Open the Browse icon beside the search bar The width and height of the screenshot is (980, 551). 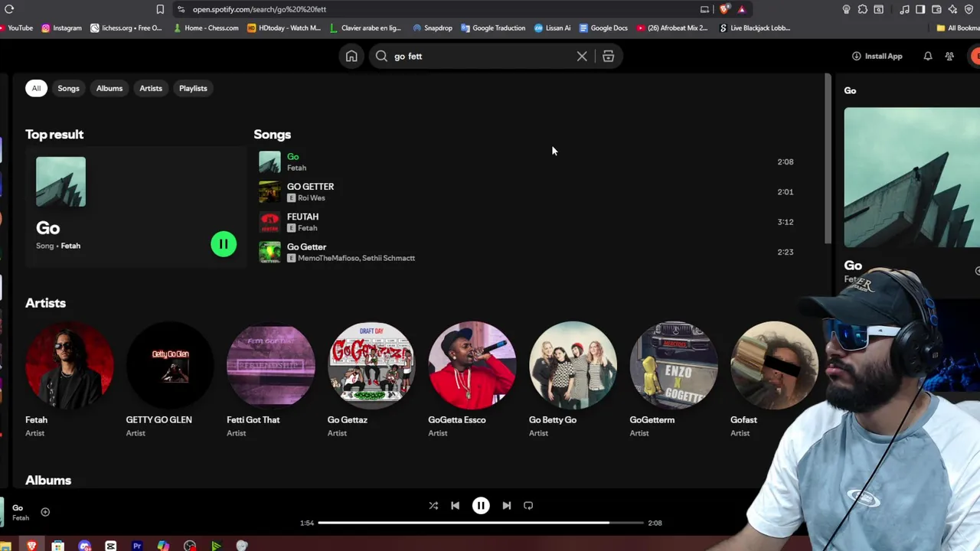608,56
